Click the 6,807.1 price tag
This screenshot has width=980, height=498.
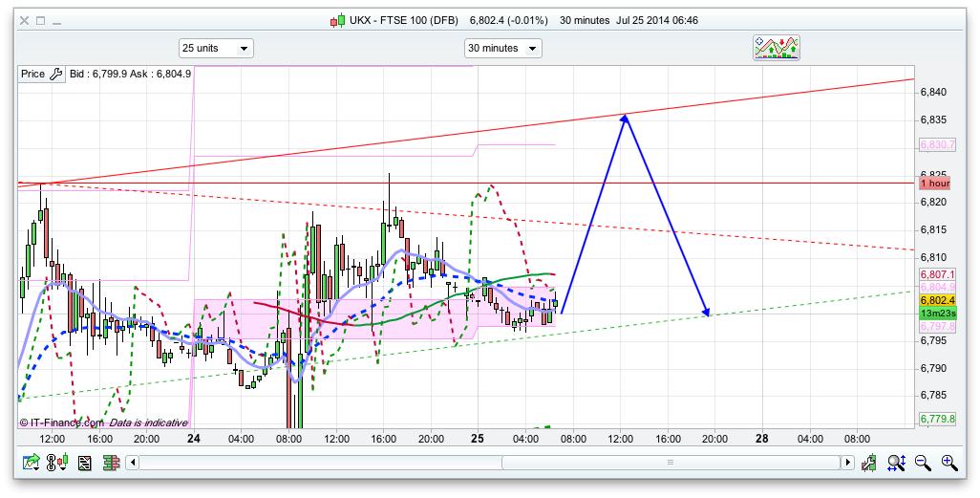(938, 274)
